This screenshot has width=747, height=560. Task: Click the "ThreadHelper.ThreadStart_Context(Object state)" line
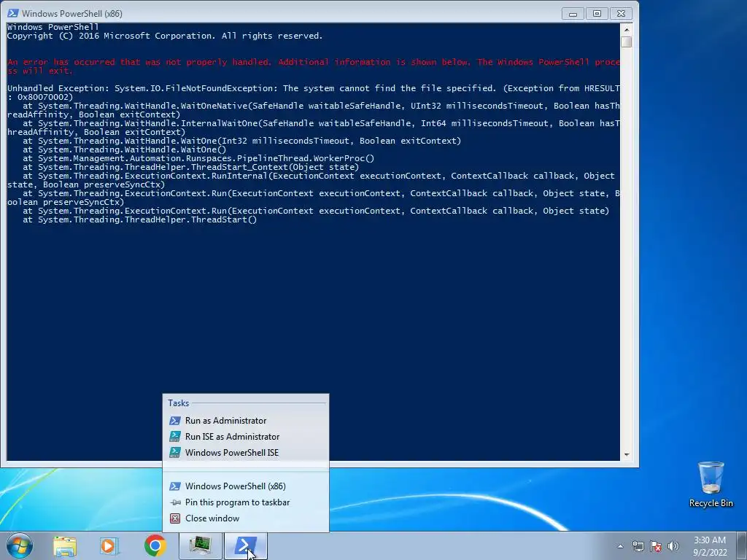[190, 167]
